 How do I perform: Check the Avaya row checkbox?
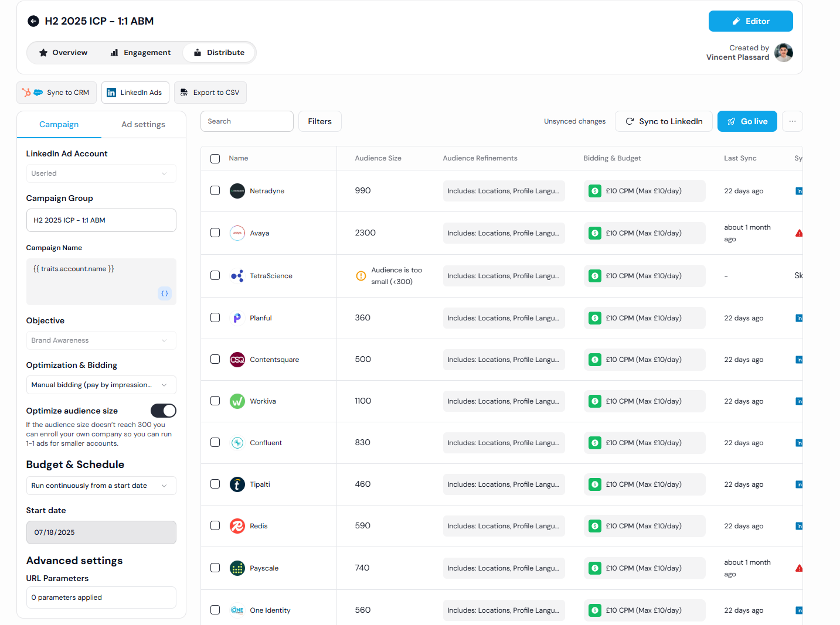[x=215, y=233]
